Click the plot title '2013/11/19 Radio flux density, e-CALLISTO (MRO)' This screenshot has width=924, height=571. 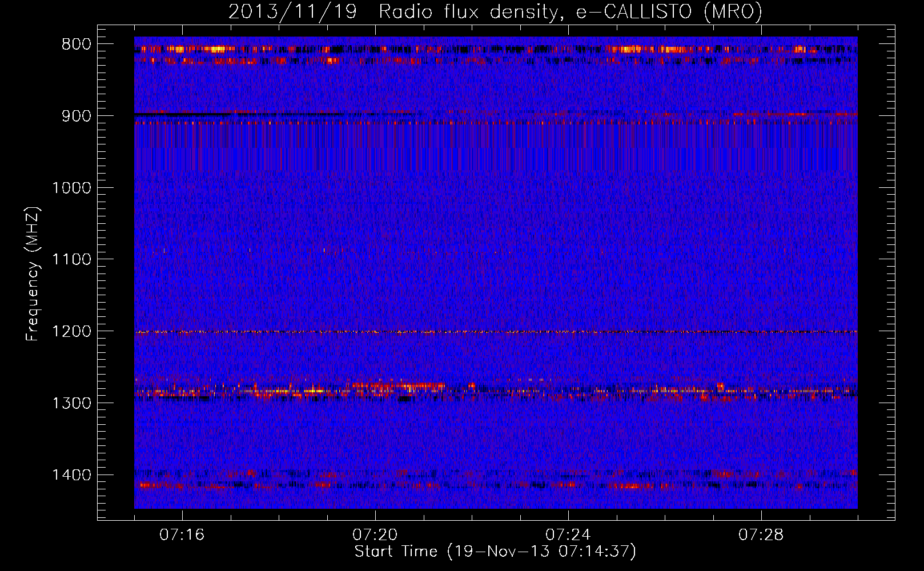[495, 12]
